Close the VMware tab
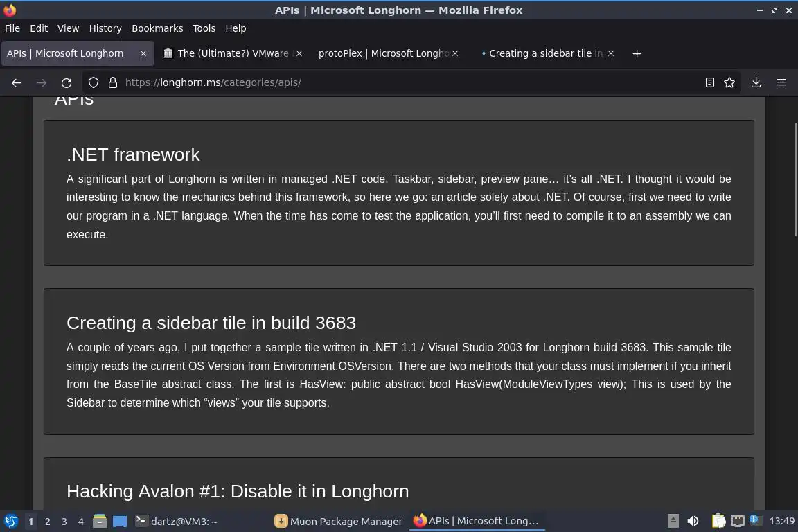This screenshot has height=532, width=798. pyautogui.click(x=299, y=53)
